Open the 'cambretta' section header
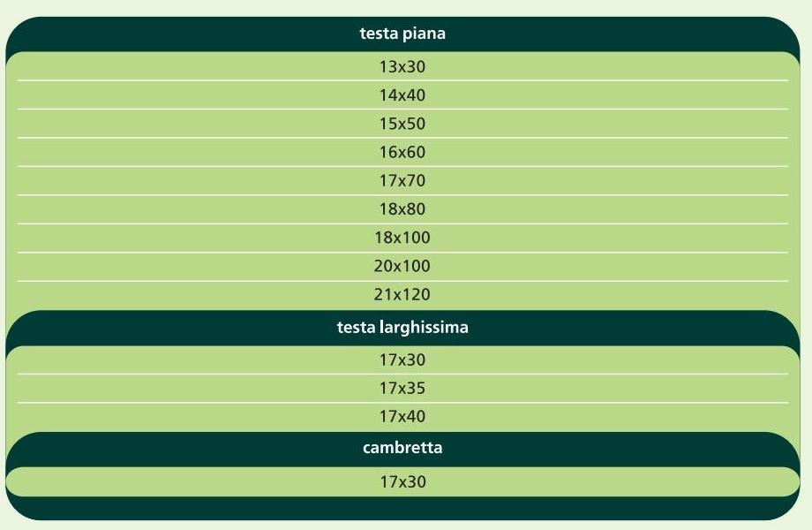812x530 pixels. [x=402, y=448]
